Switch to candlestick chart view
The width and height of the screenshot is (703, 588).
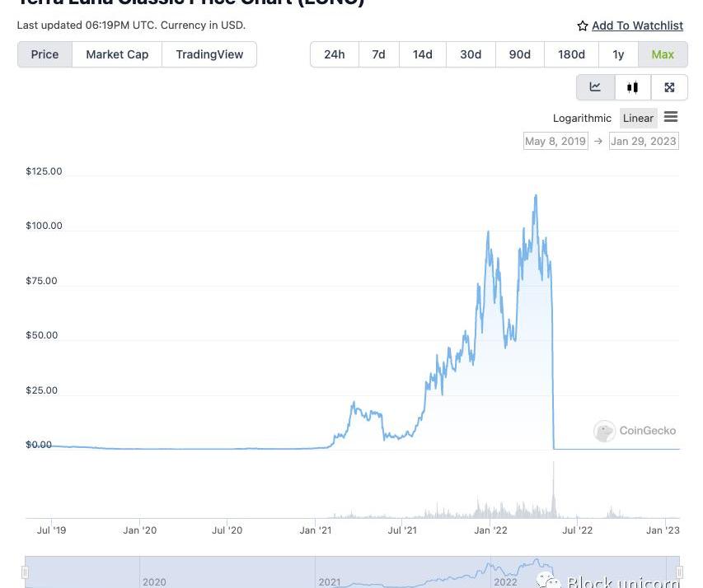[x=633, y=87]
